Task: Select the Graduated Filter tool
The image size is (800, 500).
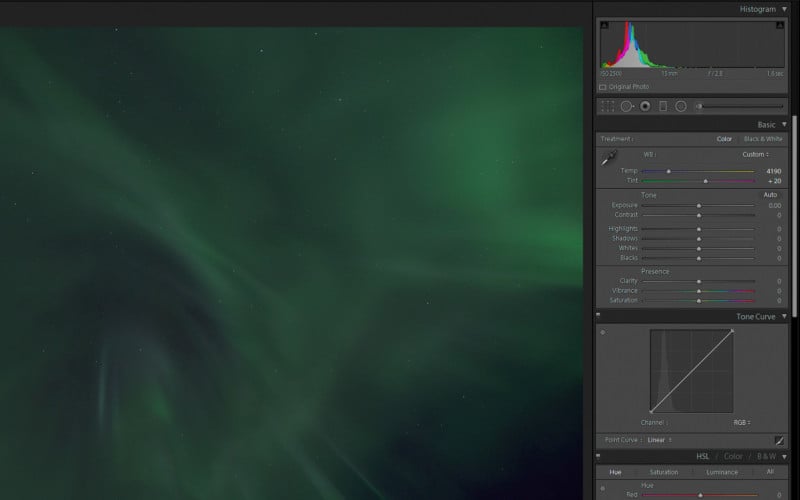Action: [662, 106]
